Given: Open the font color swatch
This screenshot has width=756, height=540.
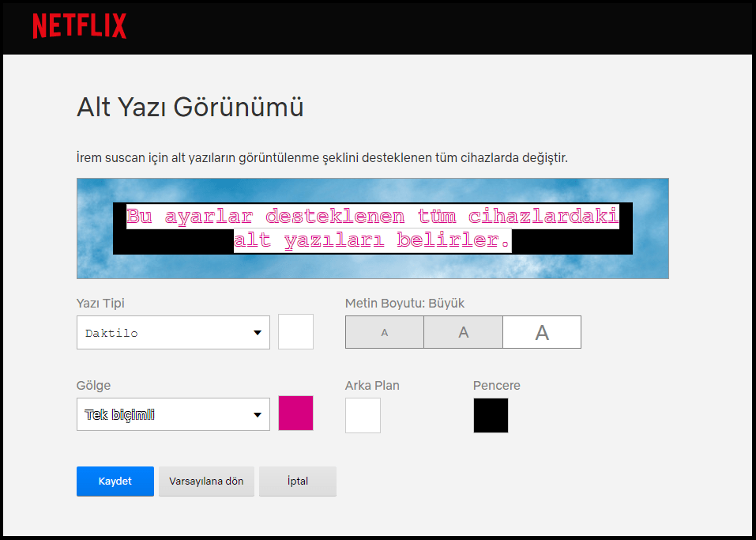Looking at the screenshot, I should pos(295,331).
